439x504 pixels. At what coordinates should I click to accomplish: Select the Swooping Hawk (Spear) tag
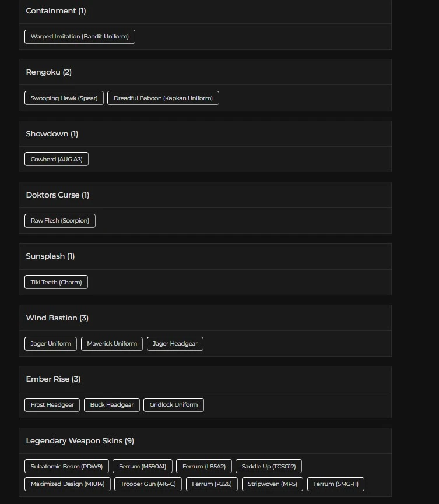coord(64,98)
